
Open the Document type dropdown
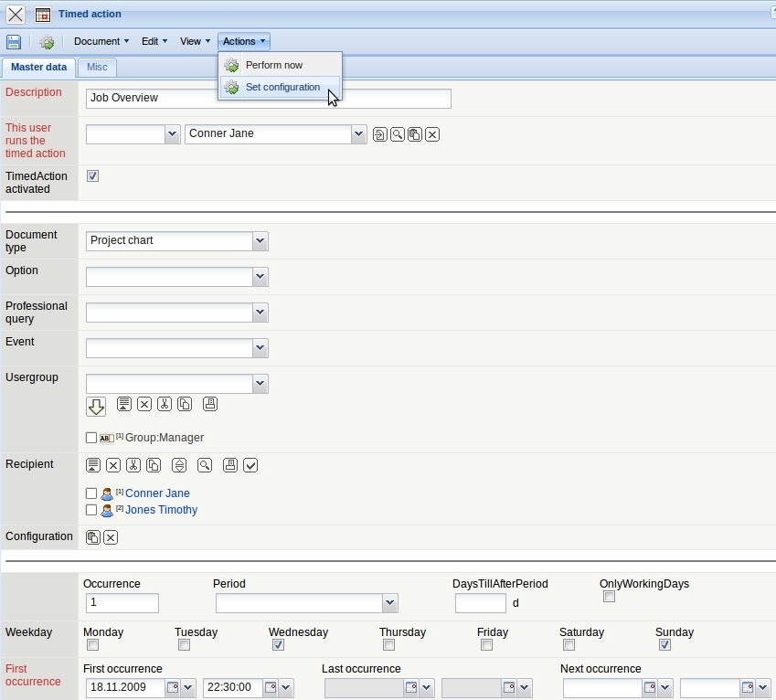[260, 241]
